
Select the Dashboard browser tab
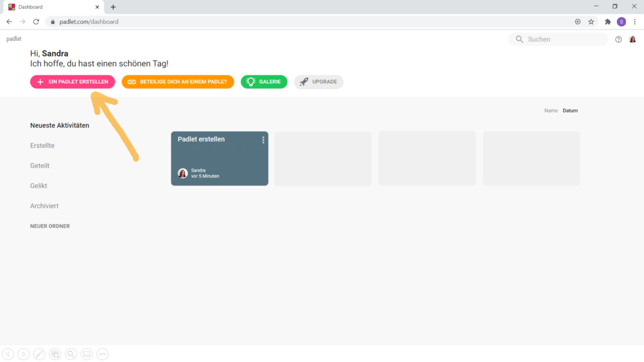pyautogui.click(x=52, y=7)
